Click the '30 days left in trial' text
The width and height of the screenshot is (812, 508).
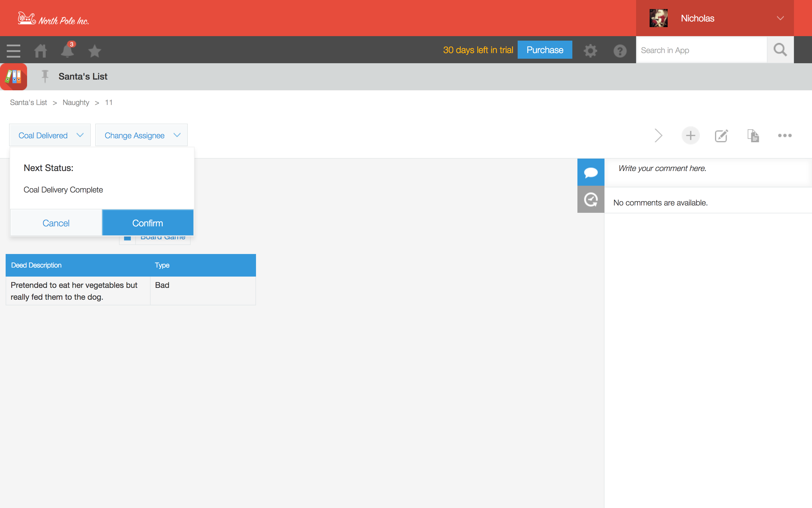tap(478, 50)
